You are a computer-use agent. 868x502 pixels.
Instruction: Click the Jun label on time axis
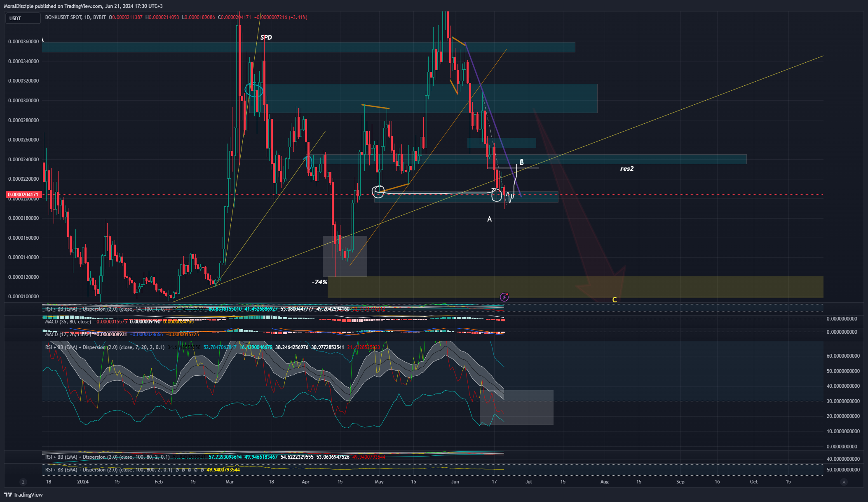click(455, 482)
